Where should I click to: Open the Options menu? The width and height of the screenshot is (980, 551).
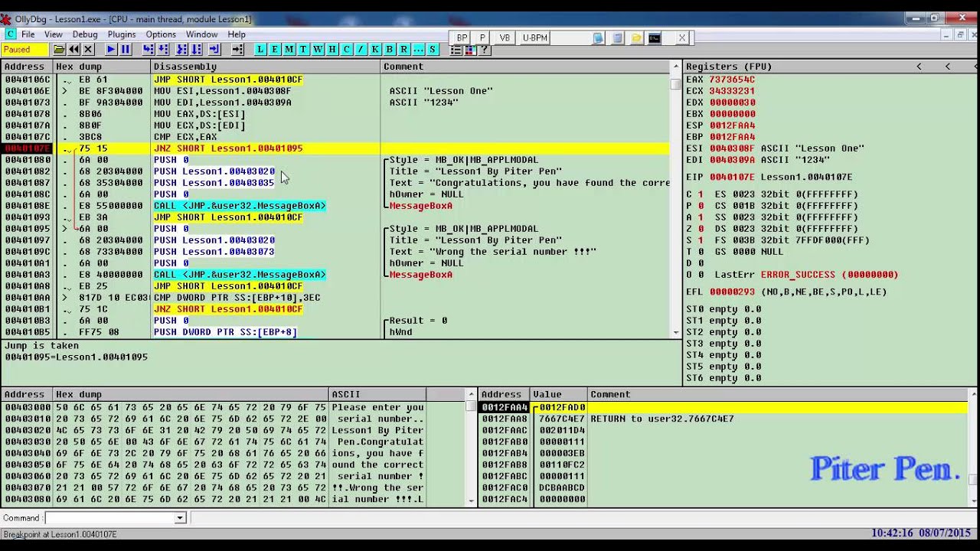161,34
